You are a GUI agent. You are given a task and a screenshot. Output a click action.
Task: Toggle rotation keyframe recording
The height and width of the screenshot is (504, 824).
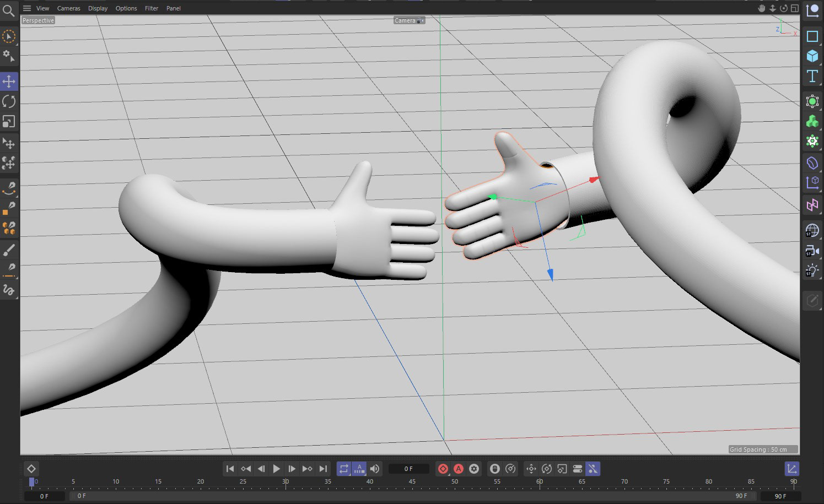(x=547, y=469)
